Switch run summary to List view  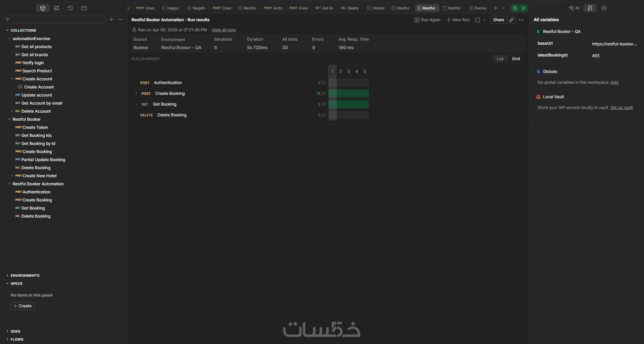pos(500,59)
